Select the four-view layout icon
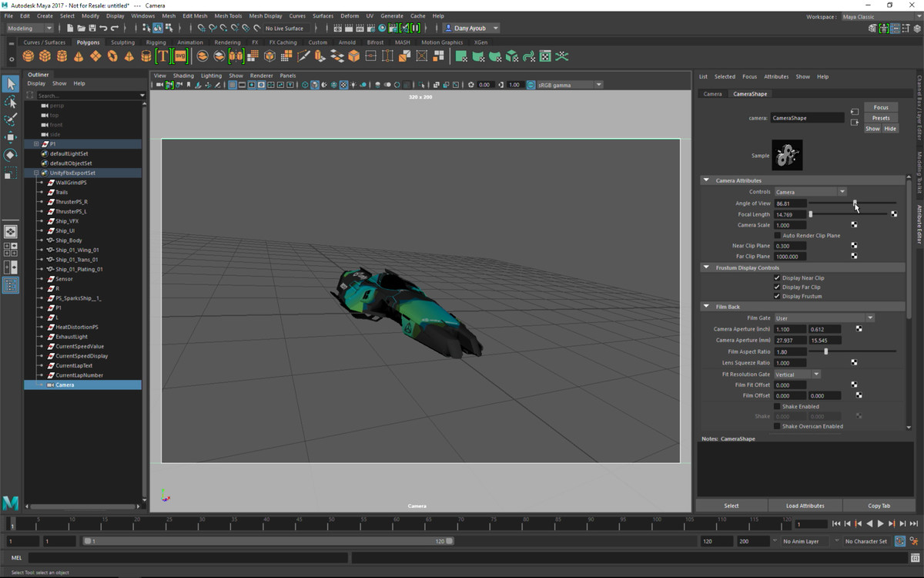 [11, 250]
